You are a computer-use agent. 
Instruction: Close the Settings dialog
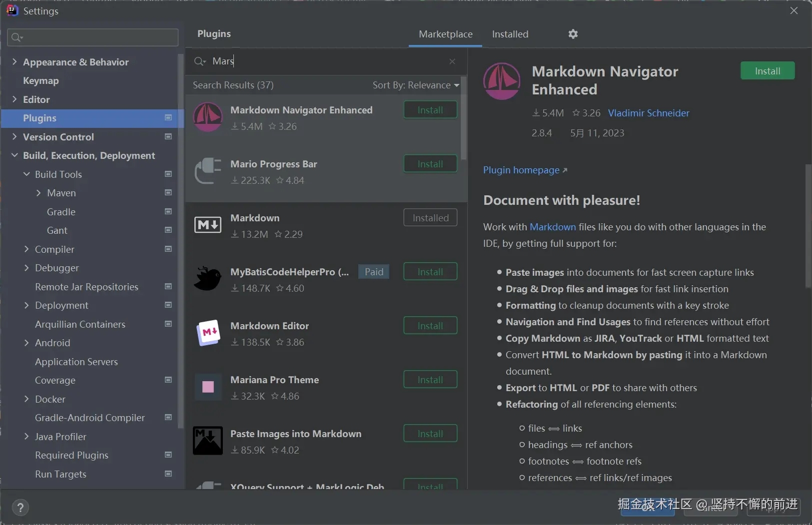pyautogui.click(x=794, y=10)
